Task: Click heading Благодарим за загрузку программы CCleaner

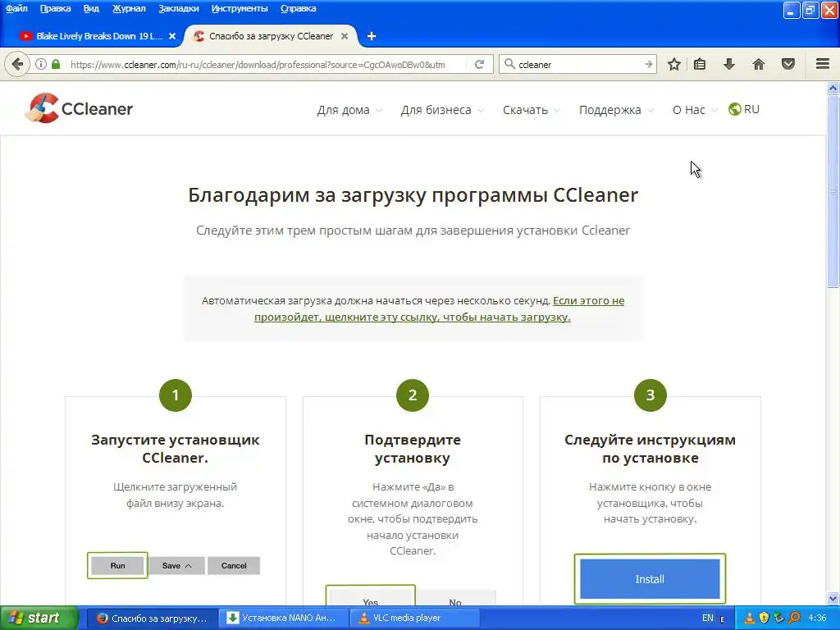Action: (413, 195)
